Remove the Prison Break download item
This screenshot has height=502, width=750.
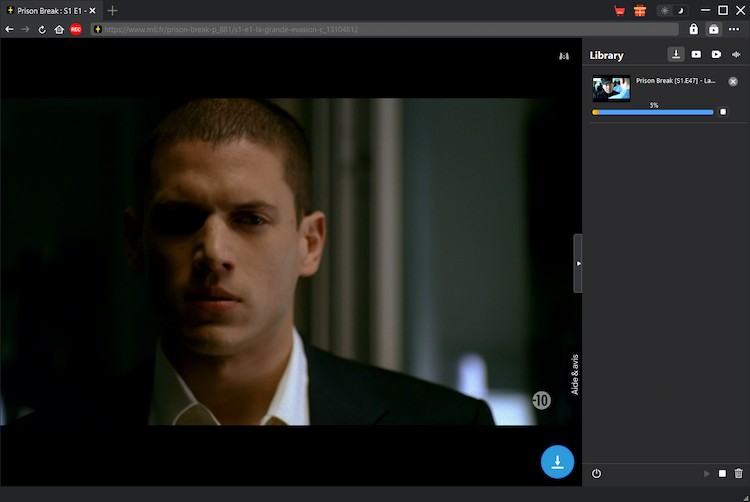tap(733, 82)
